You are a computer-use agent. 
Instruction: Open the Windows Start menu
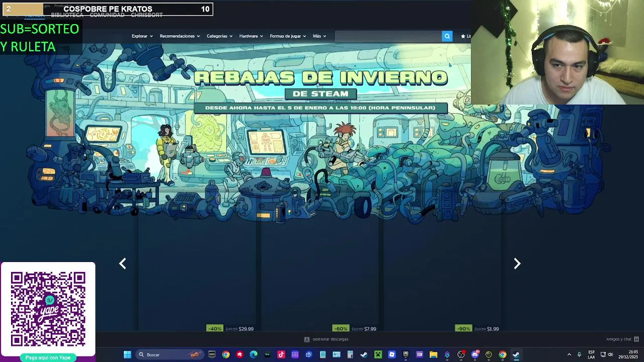point(127,355)
